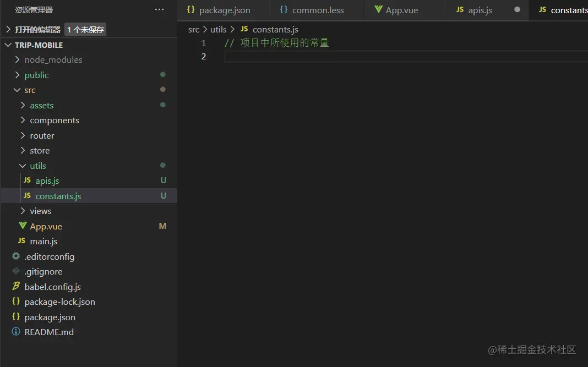
Task: Expand the 打开的编辑器 section
Action: (x=8, y=29)
